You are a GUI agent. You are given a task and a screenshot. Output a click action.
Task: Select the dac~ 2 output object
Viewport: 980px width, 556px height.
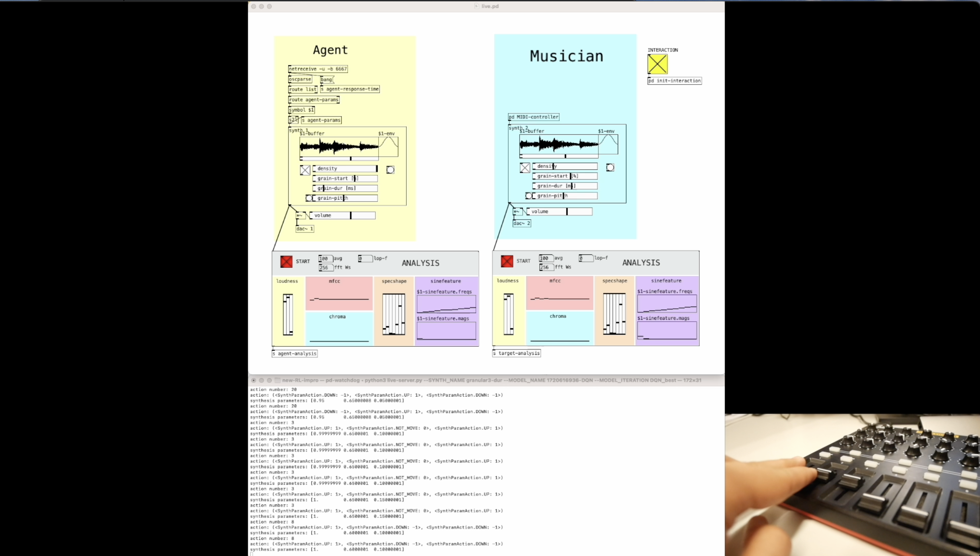pos(521,223)
